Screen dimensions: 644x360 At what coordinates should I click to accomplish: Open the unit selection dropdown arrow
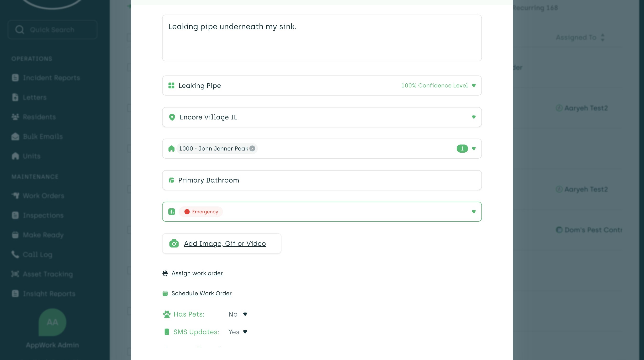(x=474, y=149)
